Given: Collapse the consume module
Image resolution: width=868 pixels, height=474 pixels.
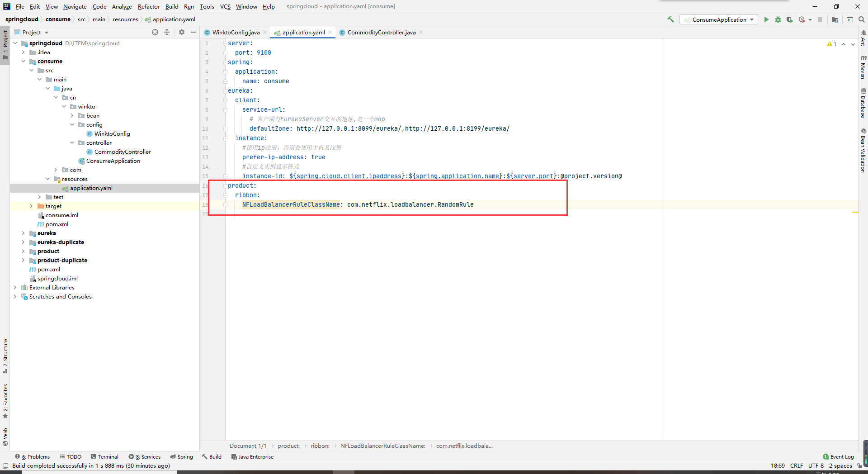Looking at the screenshot, I should pos(23,62).
